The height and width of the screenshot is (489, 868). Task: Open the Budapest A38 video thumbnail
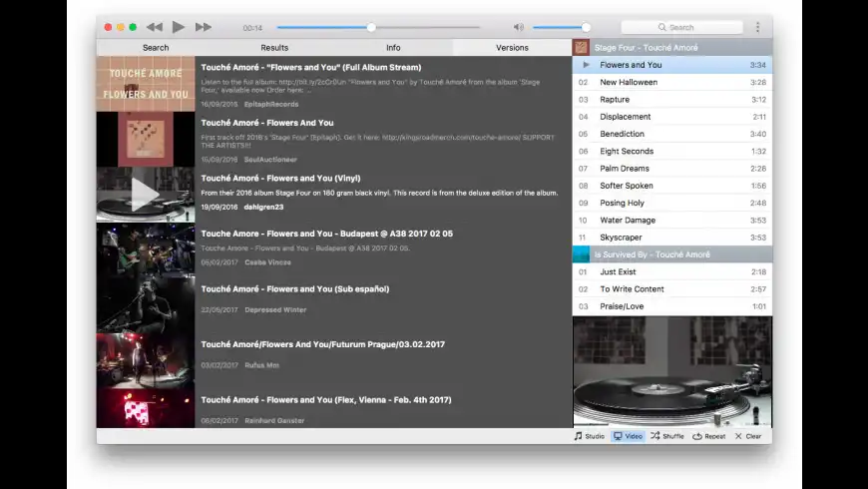click(x=146, y=249)
